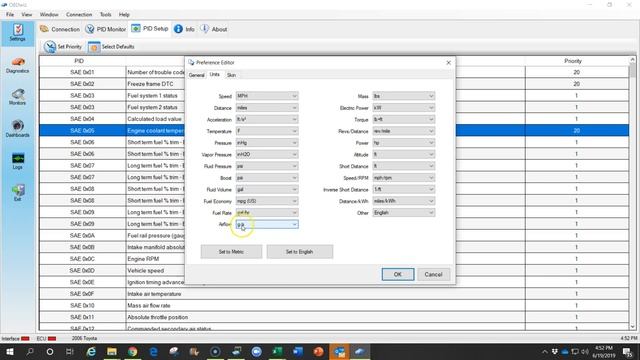Expand the Mass units dropdown
This screenshot has height=360, width=640.
point(404,96)
